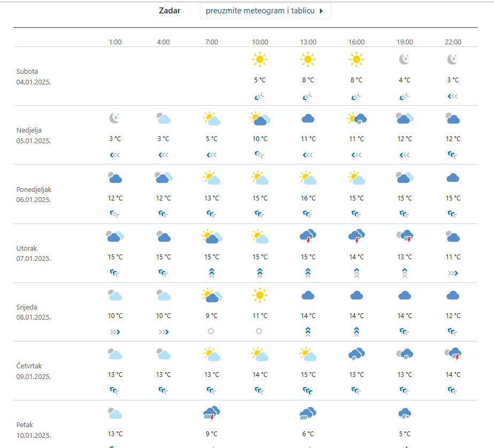This screenshot has height=448, width=494.
Task: Click the Zadar city title
Action: tap(169, 11)
